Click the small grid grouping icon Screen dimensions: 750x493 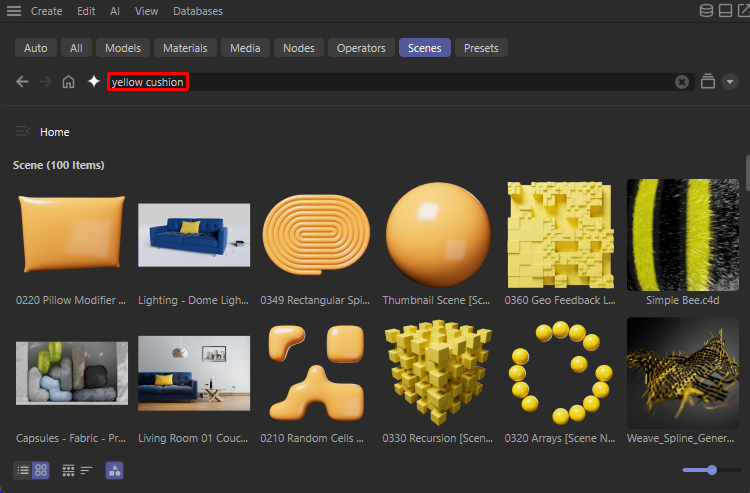coord(68,471)
